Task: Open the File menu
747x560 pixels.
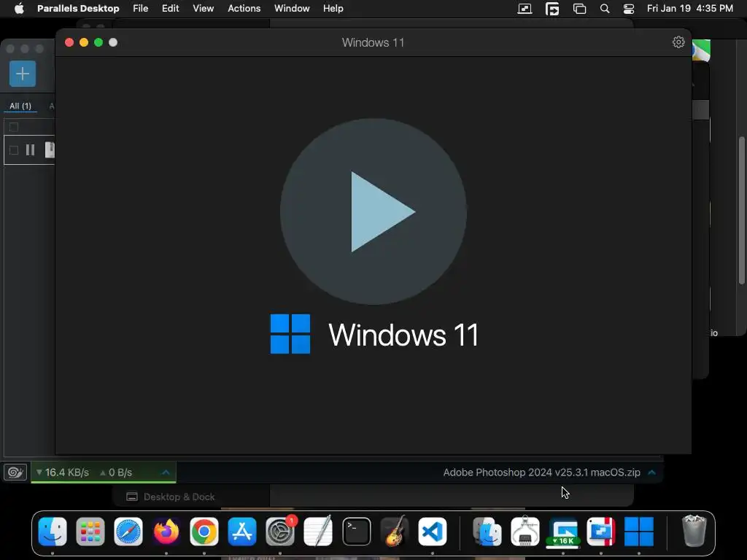Action: [141, 9]
